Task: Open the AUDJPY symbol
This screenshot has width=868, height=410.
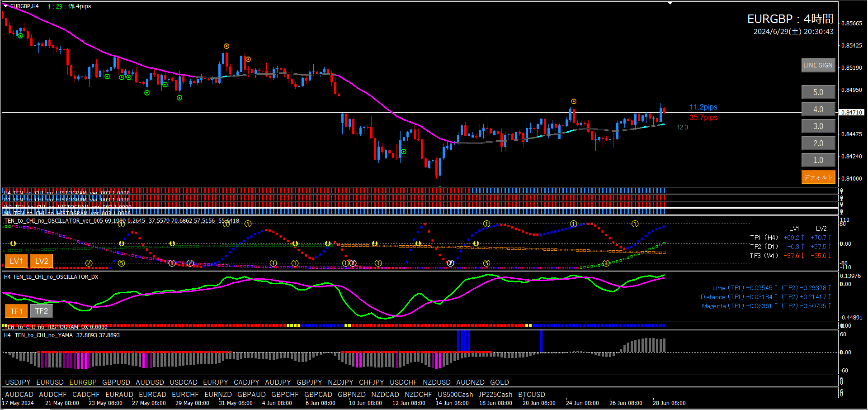Action: click(x=278, y=382)
